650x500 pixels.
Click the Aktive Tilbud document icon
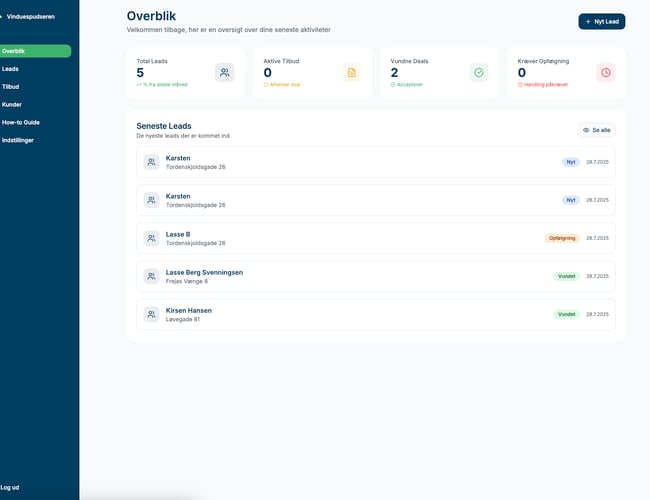click(351, 72)
